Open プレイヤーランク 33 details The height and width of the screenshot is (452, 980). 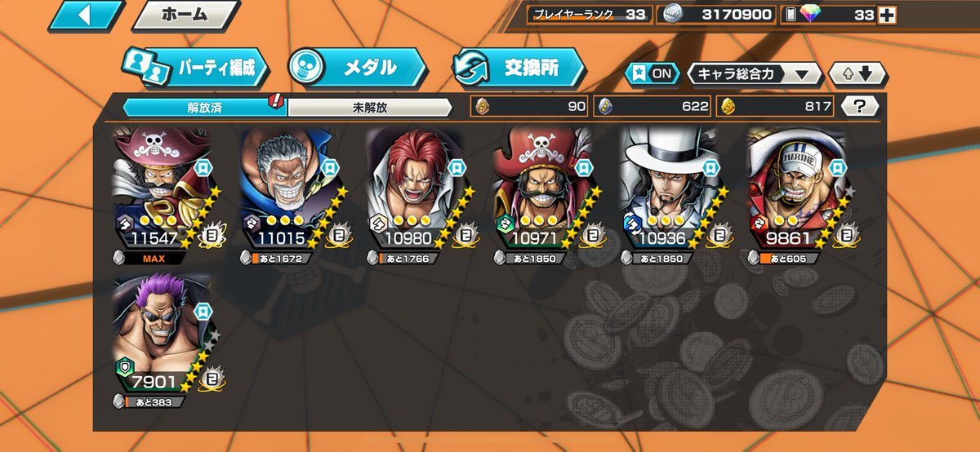(x=589, y=15)
